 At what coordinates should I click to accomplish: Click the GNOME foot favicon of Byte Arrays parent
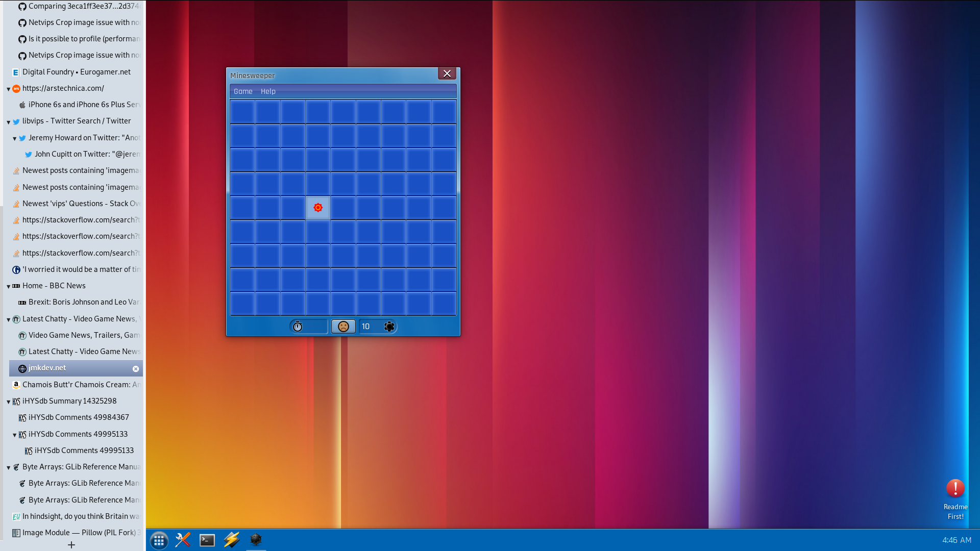16,467
